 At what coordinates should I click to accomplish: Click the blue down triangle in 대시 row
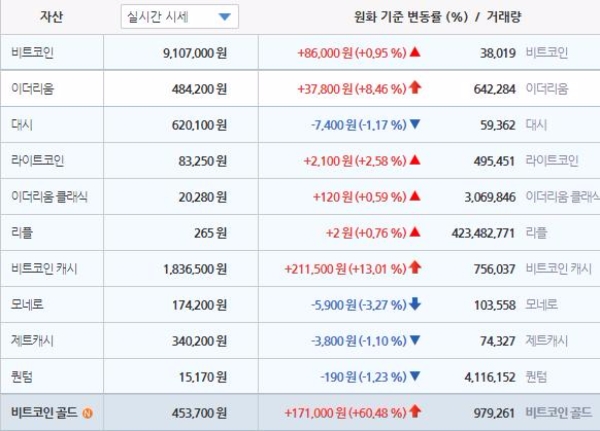415,124
